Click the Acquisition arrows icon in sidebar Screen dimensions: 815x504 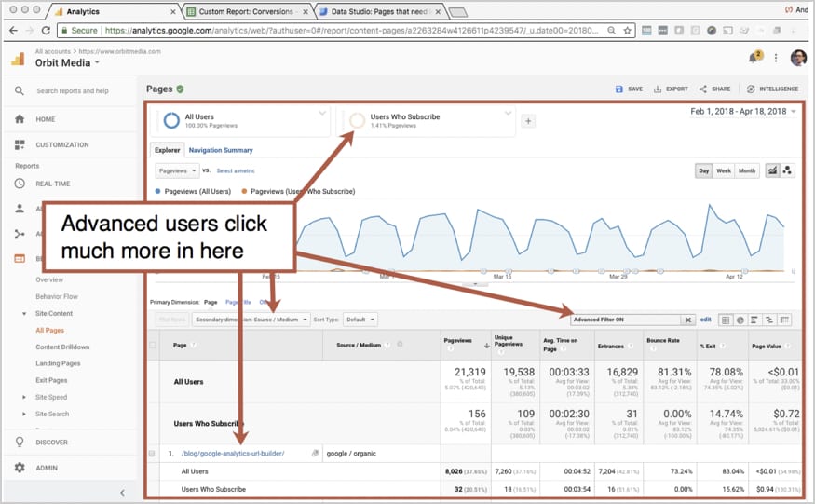click(x=20, y=234)
